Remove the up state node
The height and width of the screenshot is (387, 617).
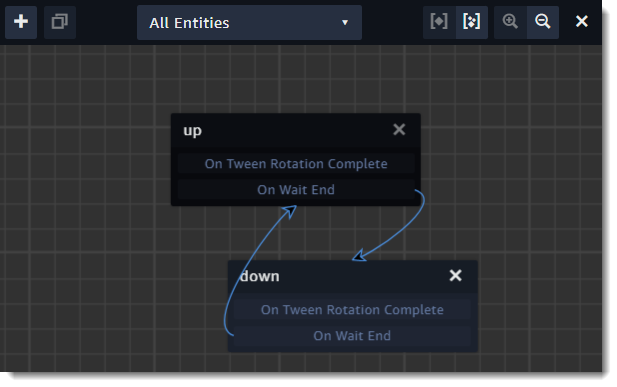399,129
